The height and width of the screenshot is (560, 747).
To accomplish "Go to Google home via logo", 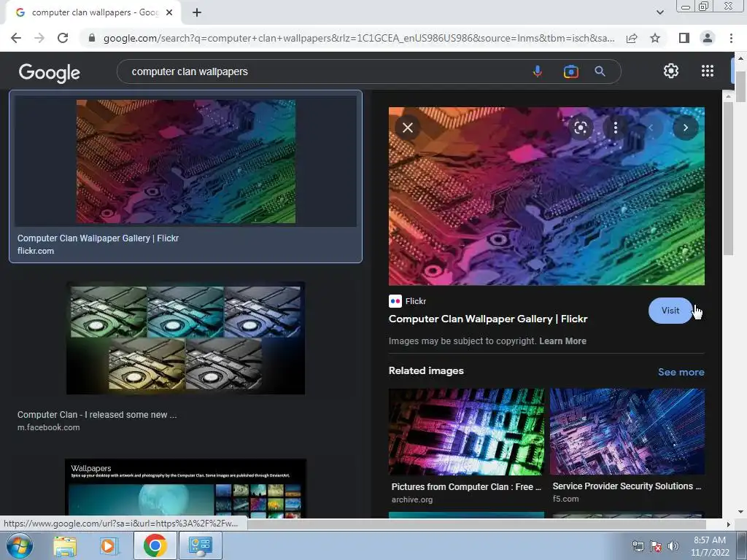I will pyautogui.click(x=50, y=72).
